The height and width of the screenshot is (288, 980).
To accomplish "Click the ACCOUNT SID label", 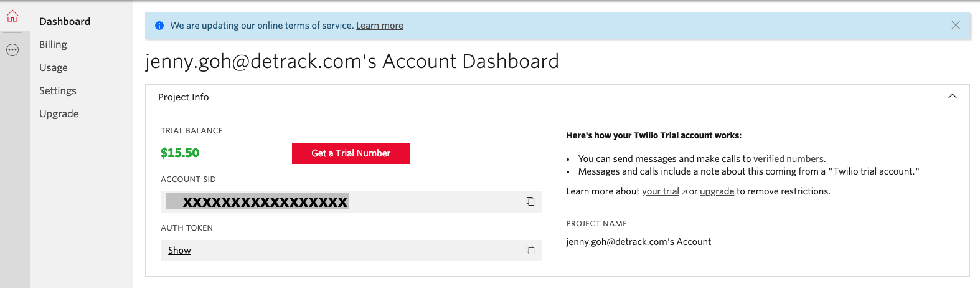I will [189, 180].
